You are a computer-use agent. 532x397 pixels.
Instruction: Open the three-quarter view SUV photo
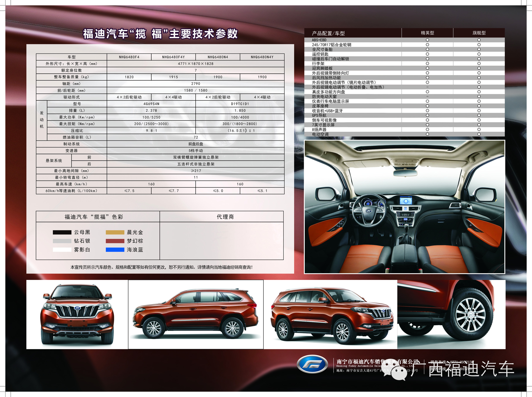[x=330, y=314]
